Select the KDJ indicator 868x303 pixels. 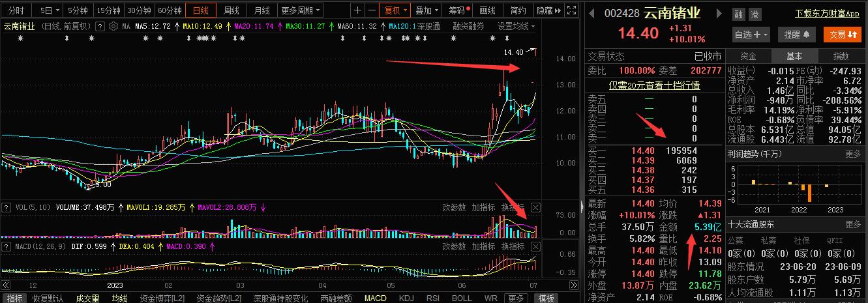(x=406, y=298)
